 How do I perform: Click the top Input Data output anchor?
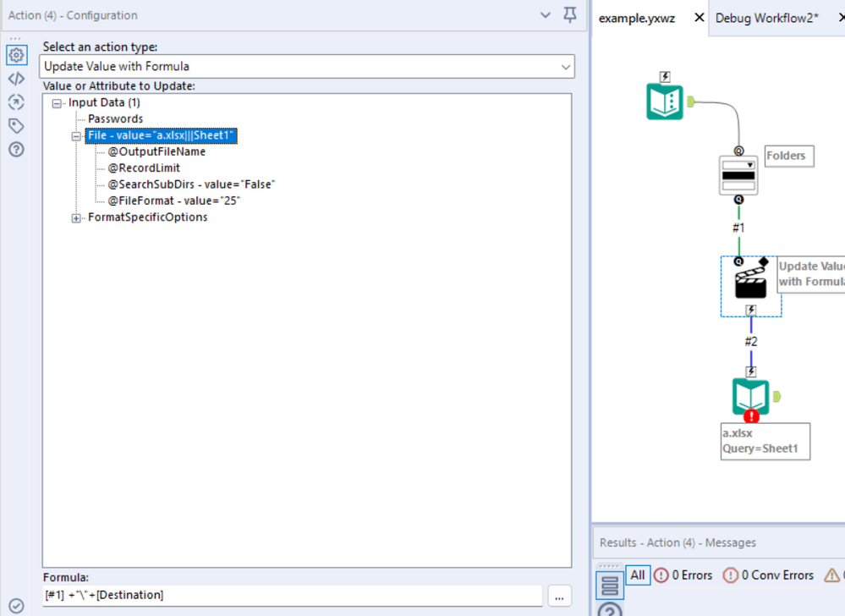[691, 101]
